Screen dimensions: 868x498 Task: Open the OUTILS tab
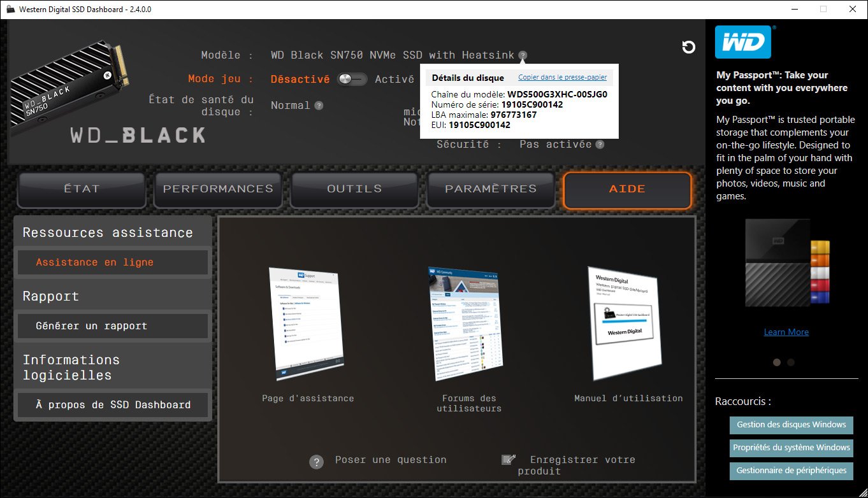pos(354,189)
